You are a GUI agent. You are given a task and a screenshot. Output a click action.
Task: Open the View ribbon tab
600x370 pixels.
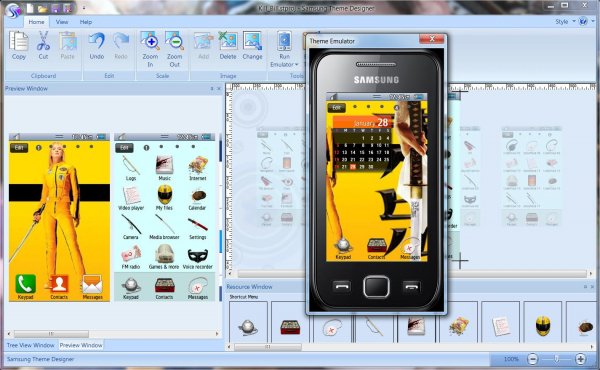coord(62,22)
